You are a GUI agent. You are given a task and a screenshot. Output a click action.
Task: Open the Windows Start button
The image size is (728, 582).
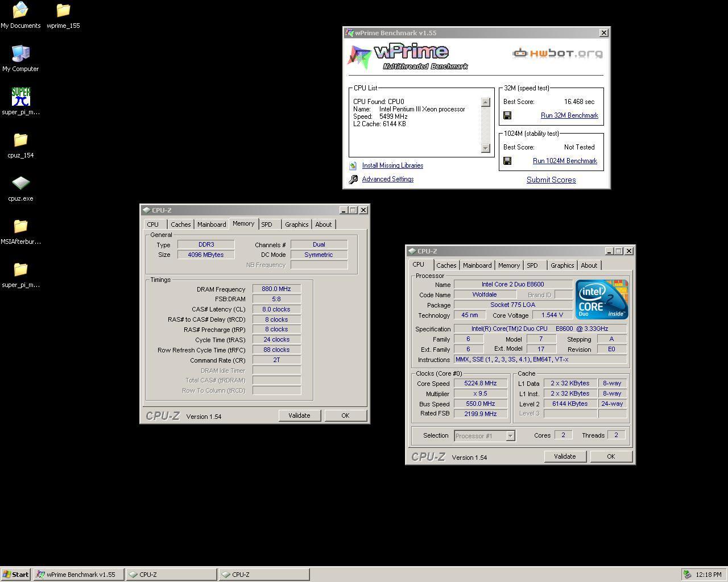16,575
